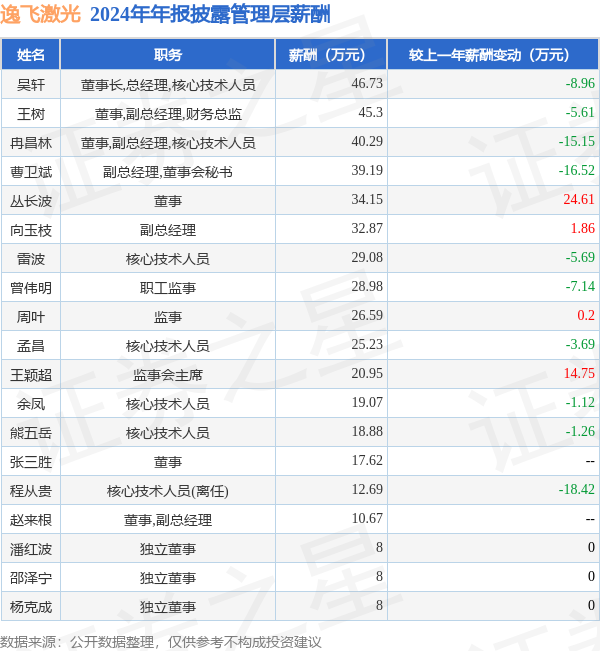600x651 pixels.
Task: Select the name cell 王树
Action: point(31,114)
